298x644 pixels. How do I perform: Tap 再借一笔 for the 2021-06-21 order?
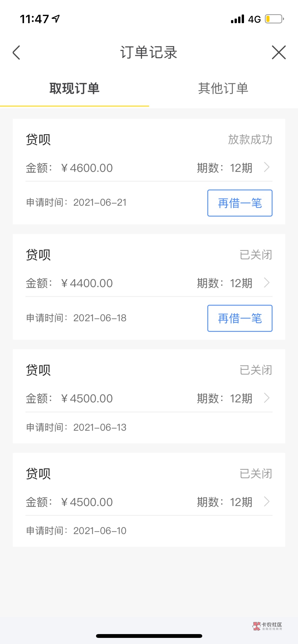pos(240,203)
